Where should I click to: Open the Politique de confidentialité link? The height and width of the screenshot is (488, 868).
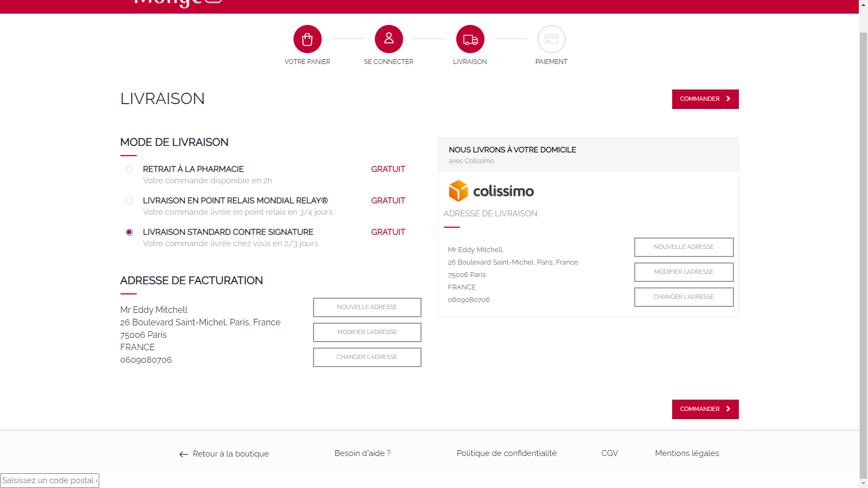[x=506, y=453]
